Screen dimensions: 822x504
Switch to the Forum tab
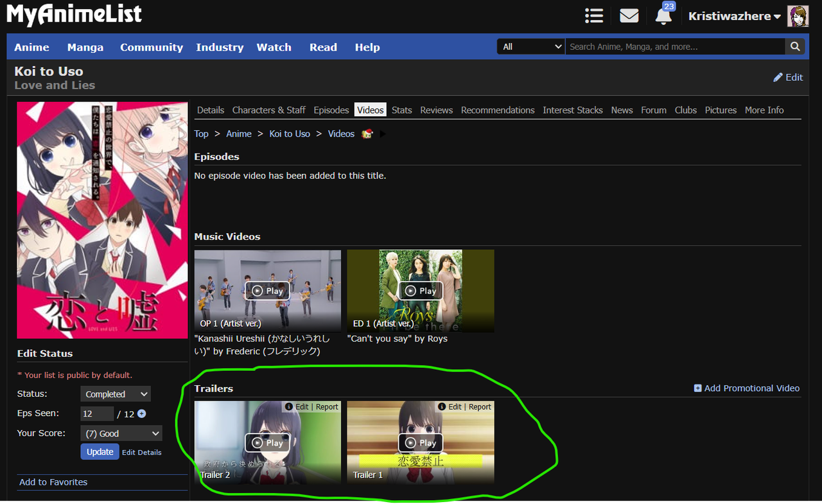(x=654, y=110)
